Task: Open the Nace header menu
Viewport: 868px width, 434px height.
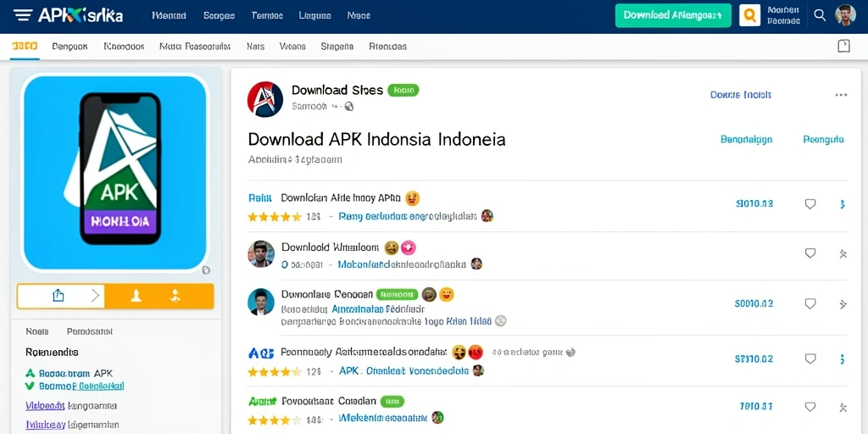Action: coord(359,15)
